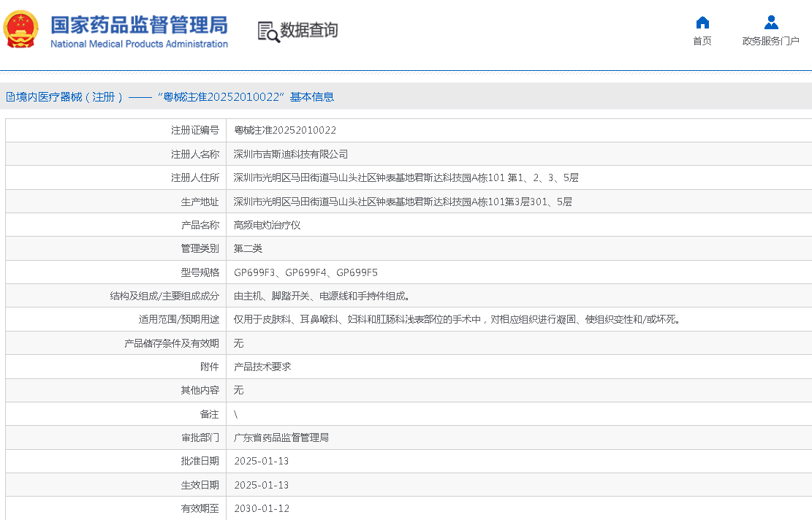Screen dimensions: 812x520
Task: Click the 生产地址 address value
Action: pyautogui.click(x=403, y=202)
